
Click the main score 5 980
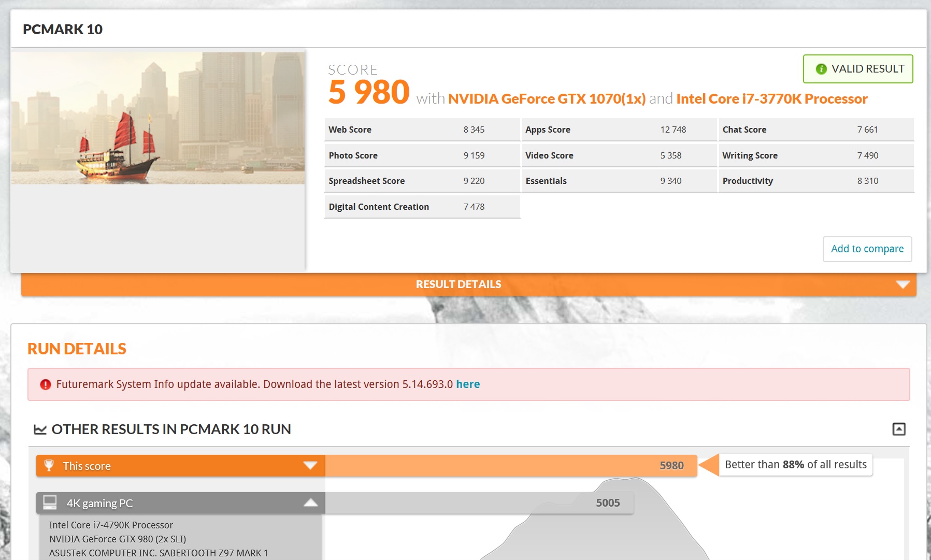[x=369, y=92]
